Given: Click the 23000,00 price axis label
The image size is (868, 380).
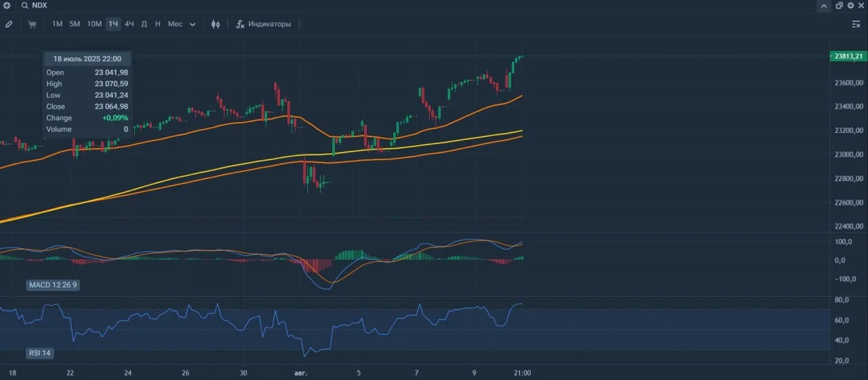Looking at the screenshot, I should tap(849, 155).
